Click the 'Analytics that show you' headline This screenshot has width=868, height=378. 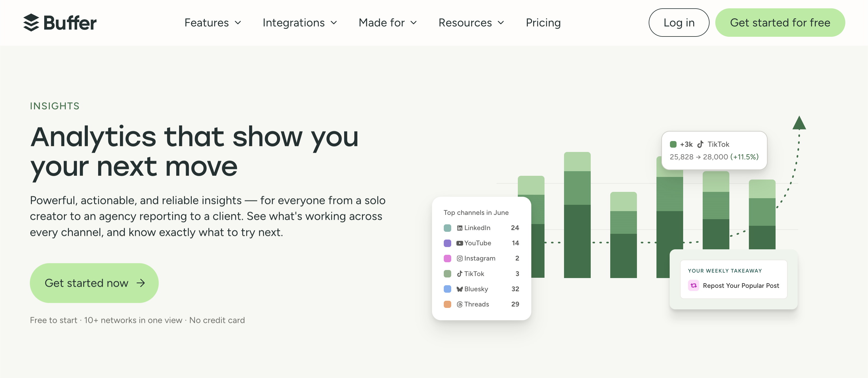click(x=194, y=137)
